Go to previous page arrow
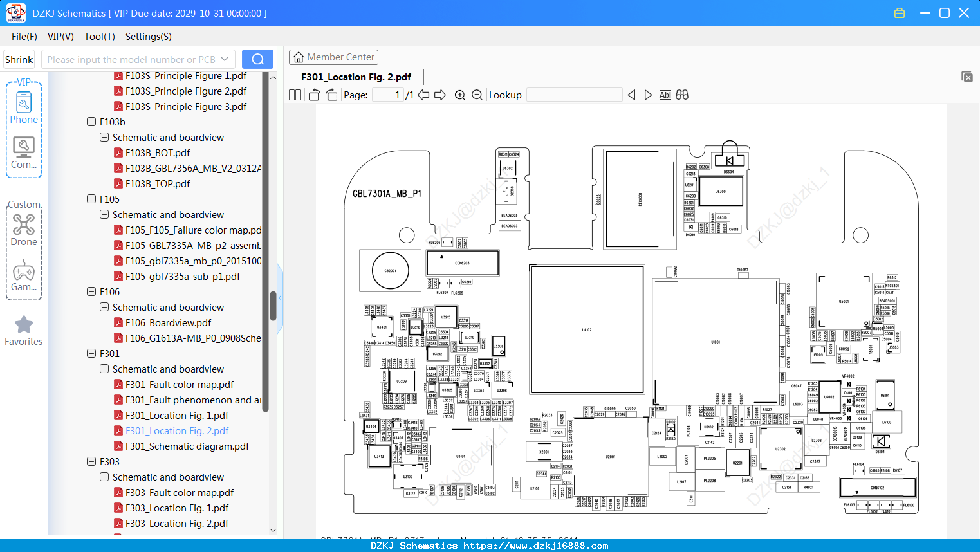The height and width of the screenshot is (552, 980). point(423,95)
